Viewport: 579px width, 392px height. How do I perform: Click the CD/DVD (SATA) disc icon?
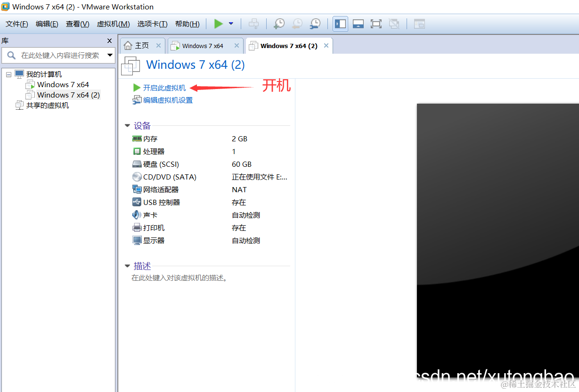click(x=137, y=177)
